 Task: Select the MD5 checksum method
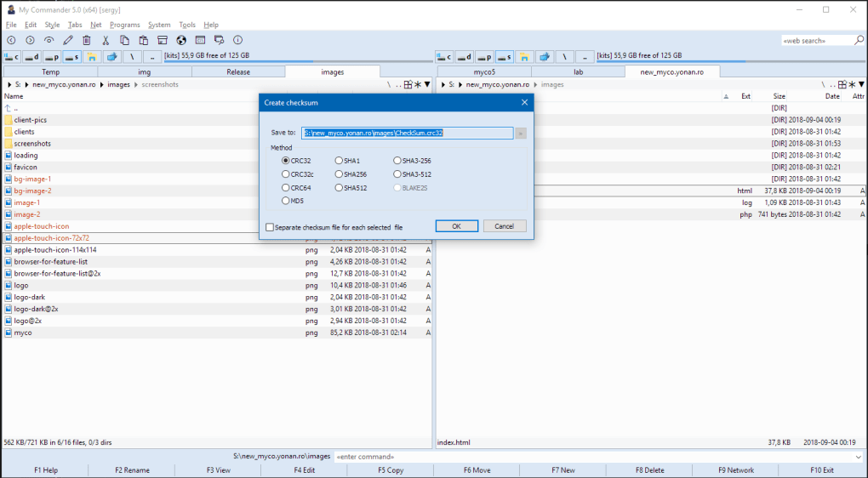[286, 201]
